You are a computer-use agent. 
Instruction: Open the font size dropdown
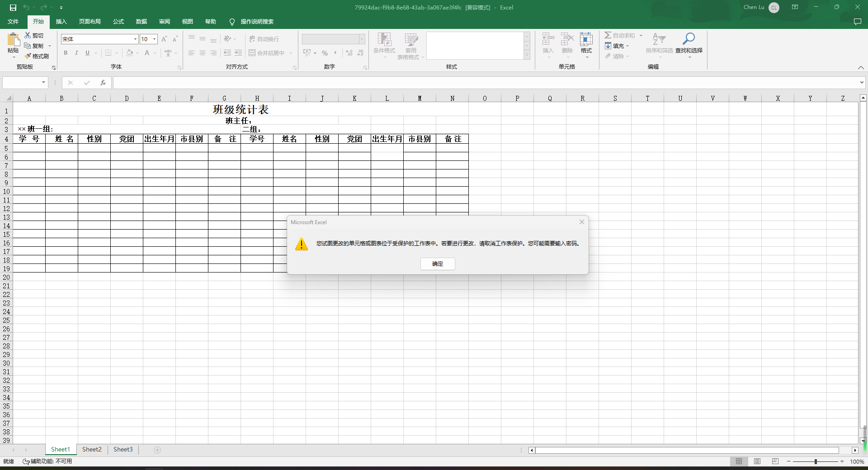tap(154, 39)
